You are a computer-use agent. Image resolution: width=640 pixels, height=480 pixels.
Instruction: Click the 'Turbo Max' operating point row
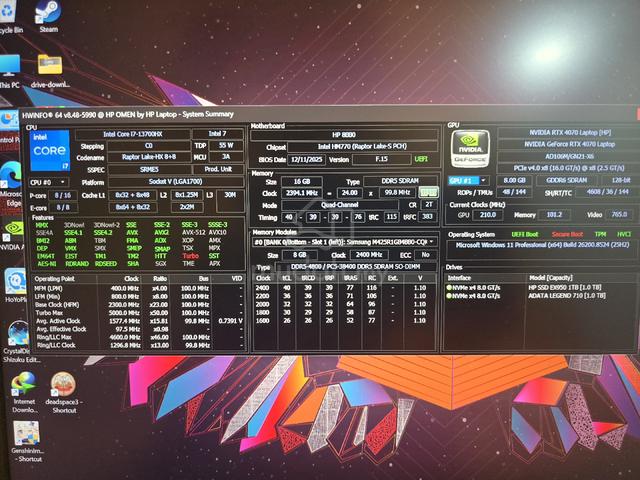coord(139,313)
